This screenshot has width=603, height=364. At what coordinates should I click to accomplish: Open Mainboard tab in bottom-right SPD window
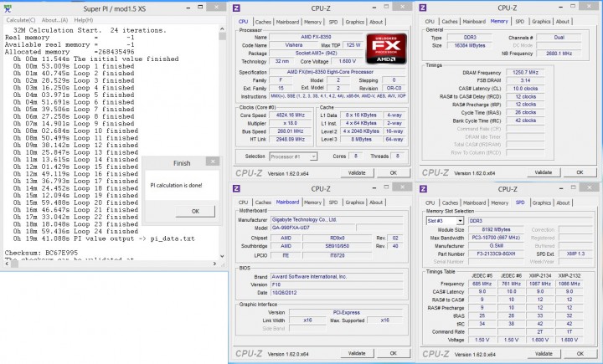pyautogui.click(x=474, y=203)
